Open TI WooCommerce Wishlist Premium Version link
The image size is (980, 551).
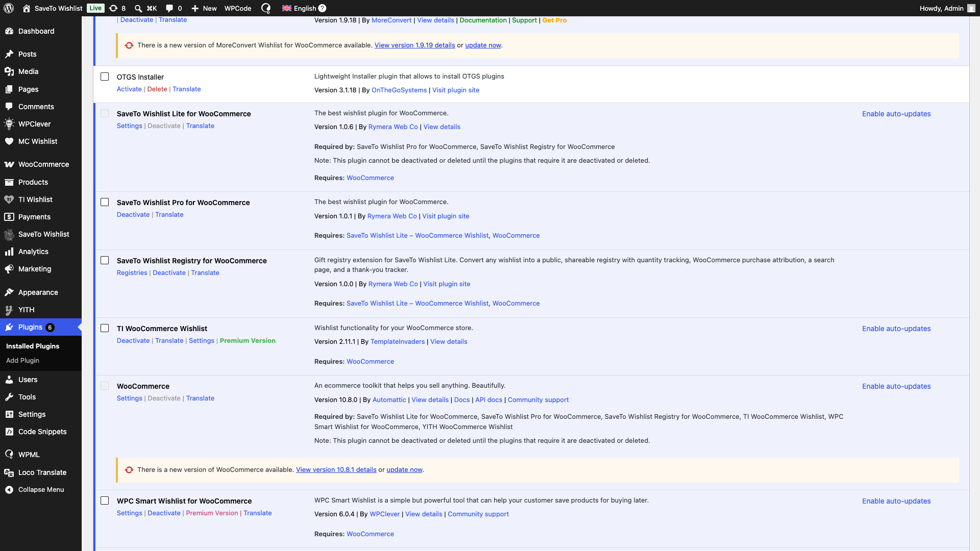(248, 340)
